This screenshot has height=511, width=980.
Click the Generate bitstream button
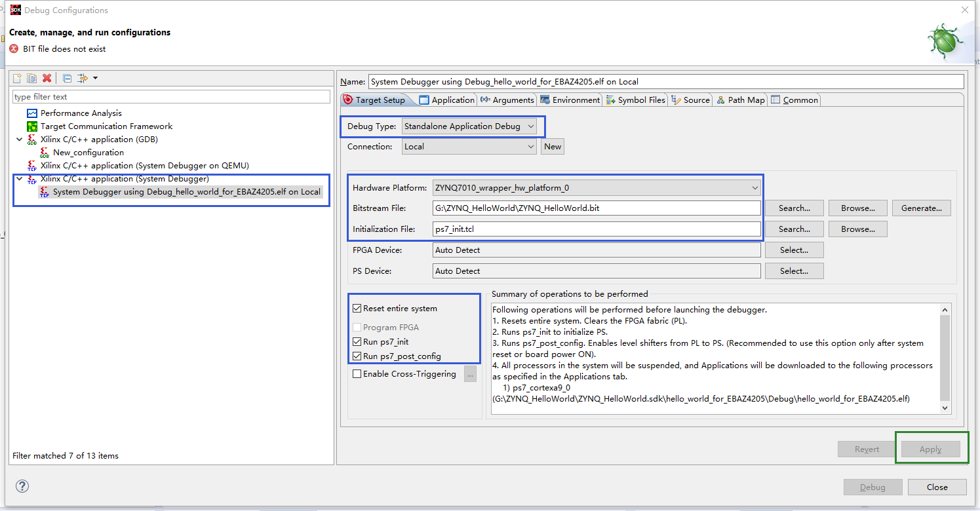[921, 208]
